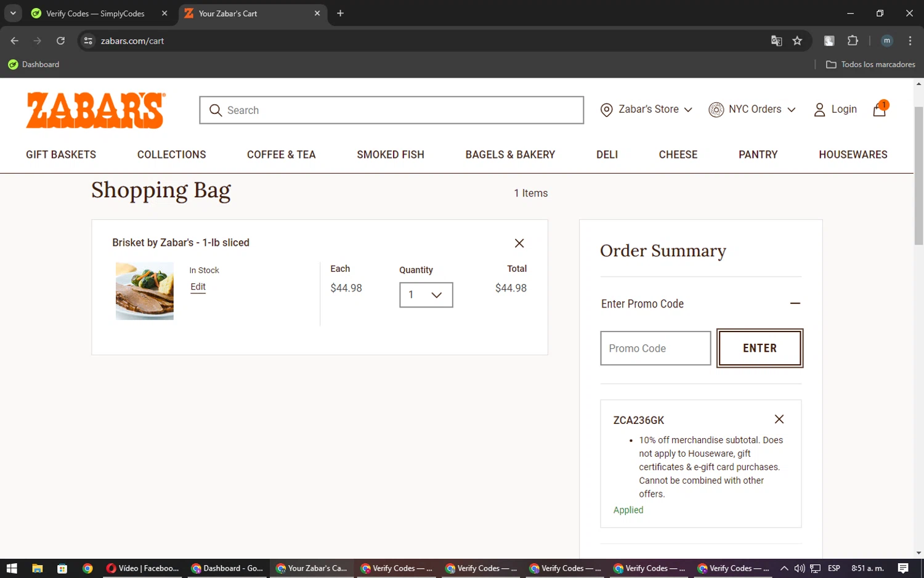Reload the page
The height and width of the screenshot is (578, 924).
click(60, 41)
